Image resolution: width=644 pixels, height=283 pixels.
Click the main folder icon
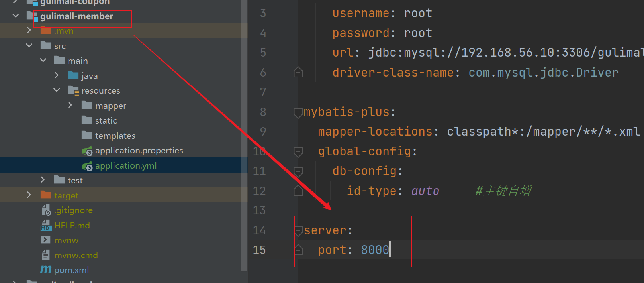(x=59, y=60)
